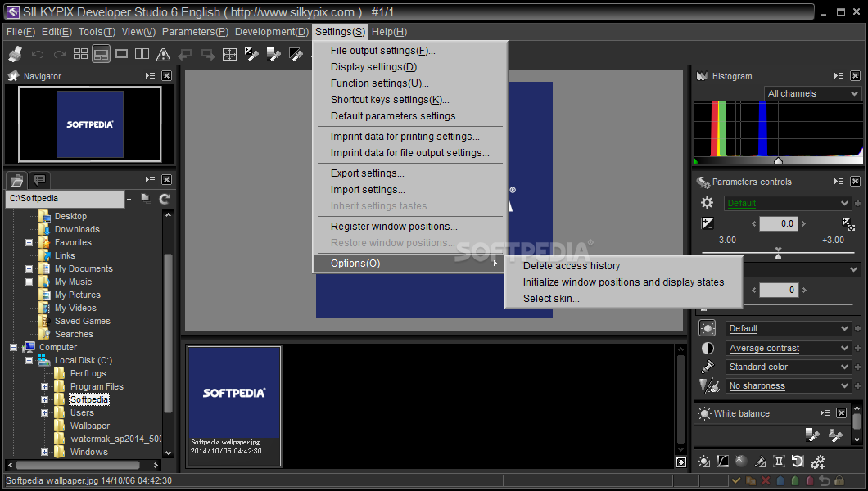
Task: Expand the My Documents folder
Action: click(x=29, y=268)
